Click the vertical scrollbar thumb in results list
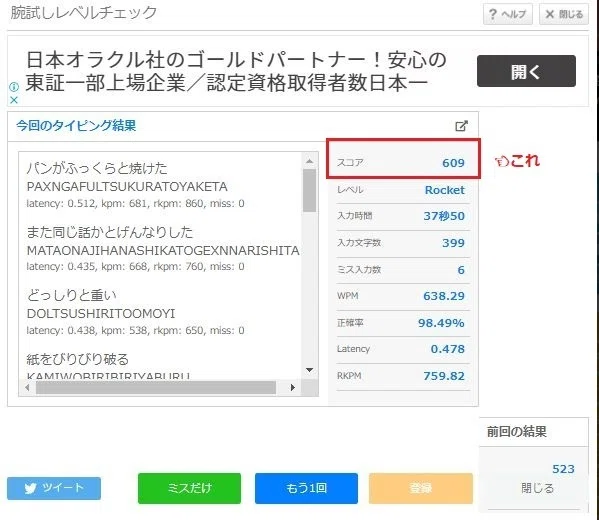599x520 pixels. 309,190
